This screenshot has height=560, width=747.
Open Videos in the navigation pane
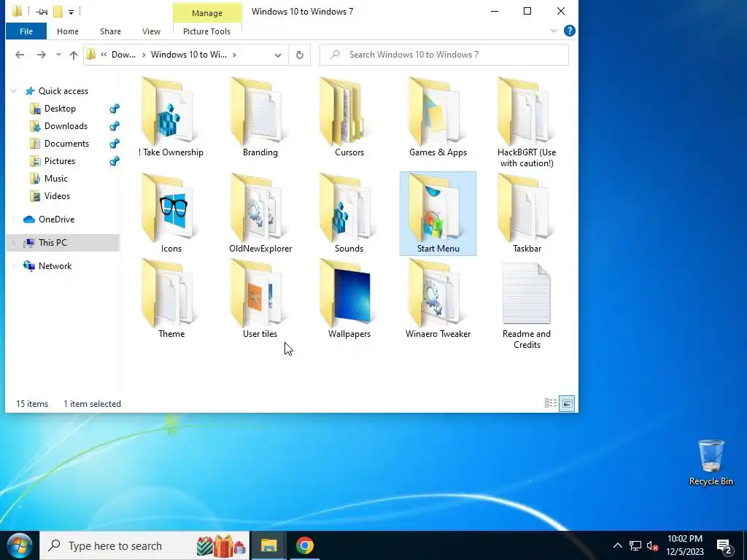pyautogui.click(x=57, y=196)
